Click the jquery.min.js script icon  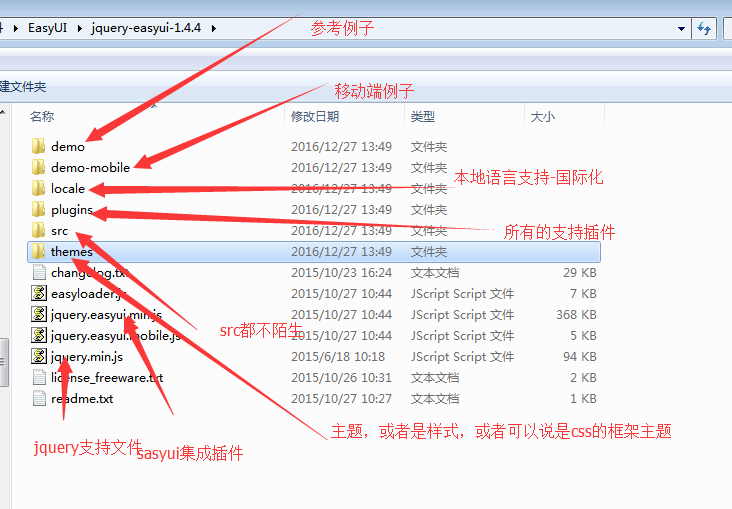(x=39, y=356)
